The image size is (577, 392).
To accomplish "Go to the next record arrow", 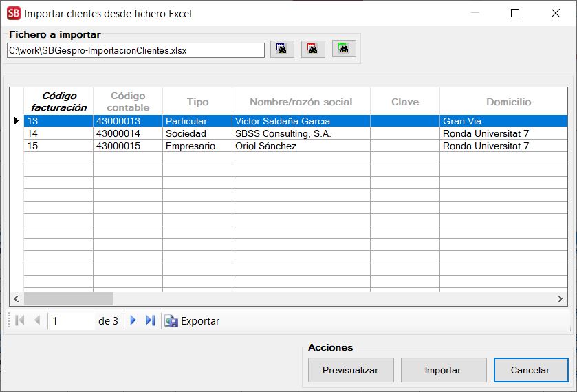I will tap(133, 320).
